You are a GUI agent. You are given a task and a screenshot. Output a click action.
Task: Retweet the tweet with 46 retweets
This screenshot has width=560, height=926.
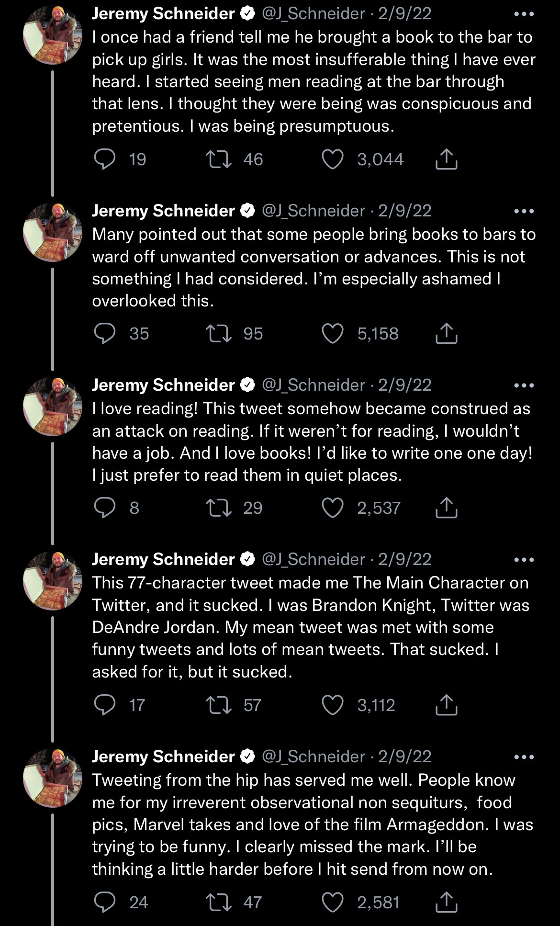pos(218,159)
